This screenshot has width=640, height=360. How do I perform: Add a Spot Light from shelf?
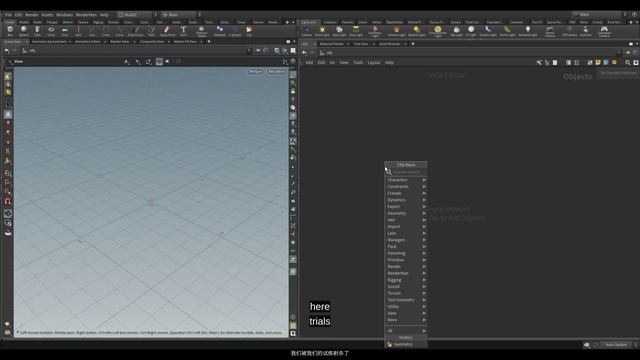pos(339,31)
